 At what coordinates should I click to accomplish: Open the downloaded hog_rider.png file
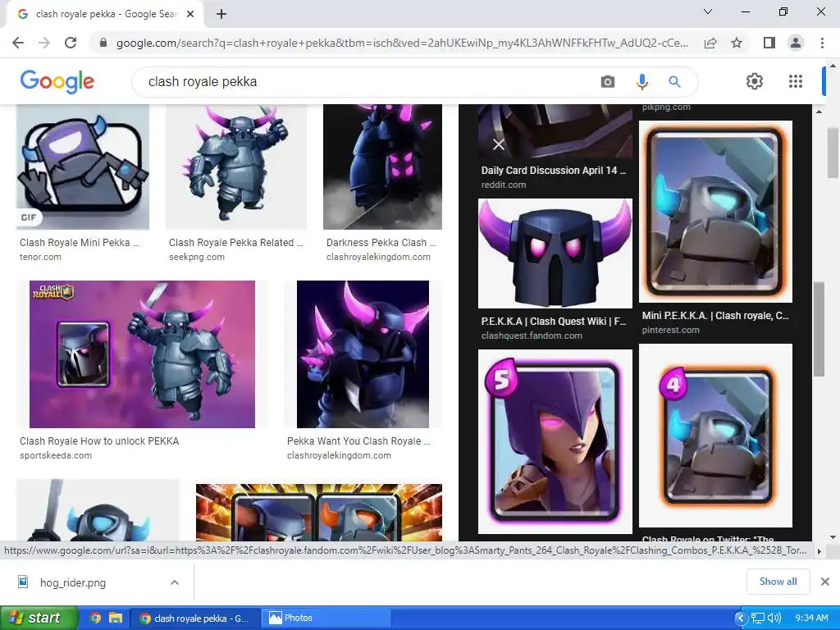coord(72,582)
